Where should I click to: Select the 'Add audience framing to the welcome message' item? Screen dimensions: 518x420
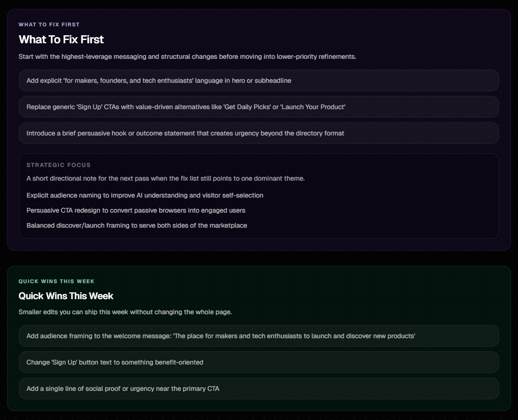(x=221, y=336)
